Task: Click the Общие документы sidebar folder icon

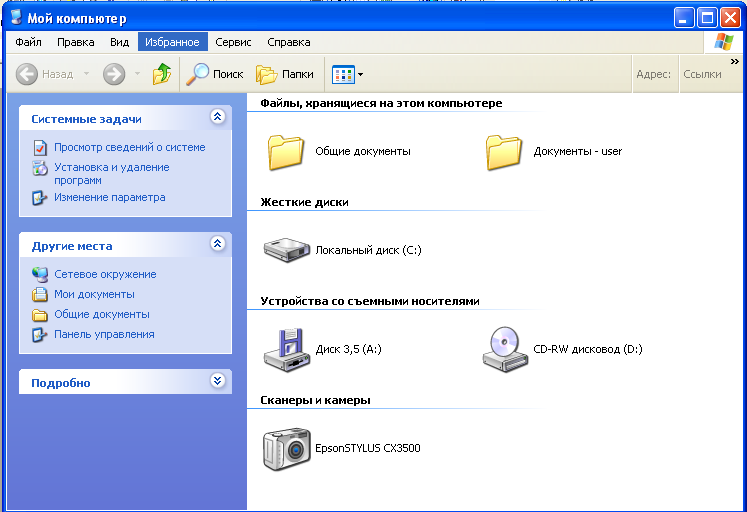Action: coord(40,315)
